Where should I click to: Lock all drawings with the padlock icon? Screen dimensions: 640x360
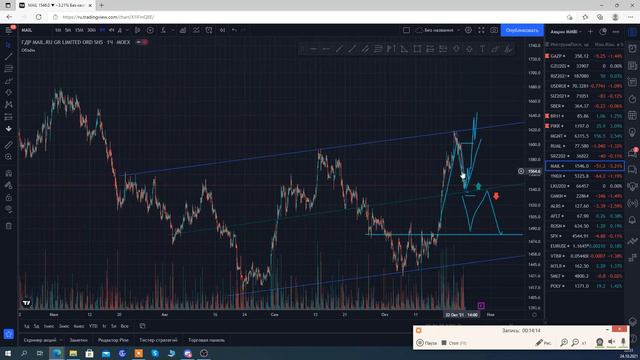click(9, 198)
